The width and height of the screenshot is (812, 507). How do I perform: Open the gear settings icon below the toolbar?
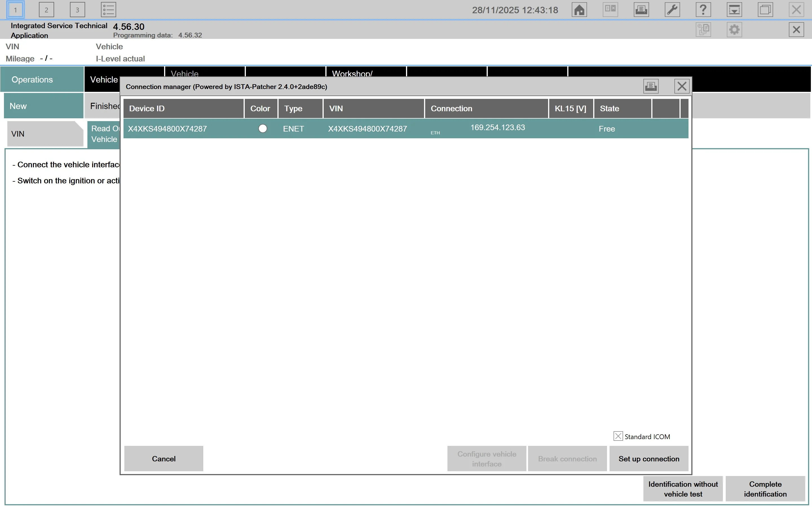tap(734, 30)
